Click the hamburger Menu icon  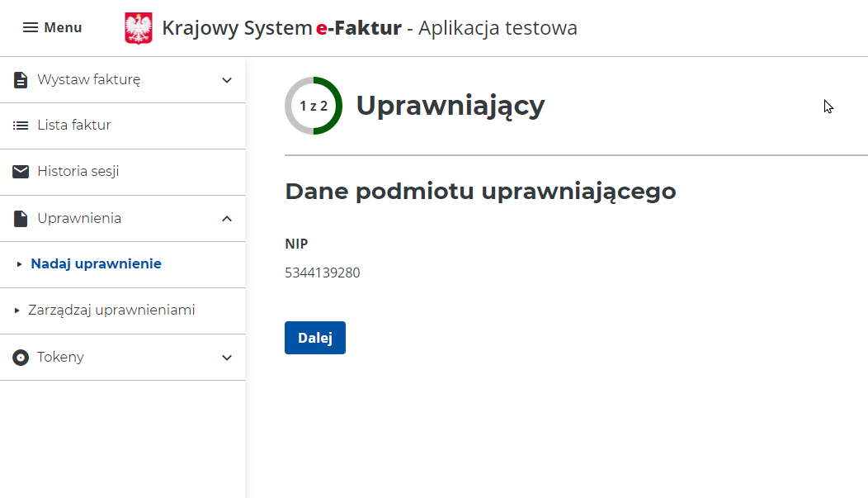(31, 28)
